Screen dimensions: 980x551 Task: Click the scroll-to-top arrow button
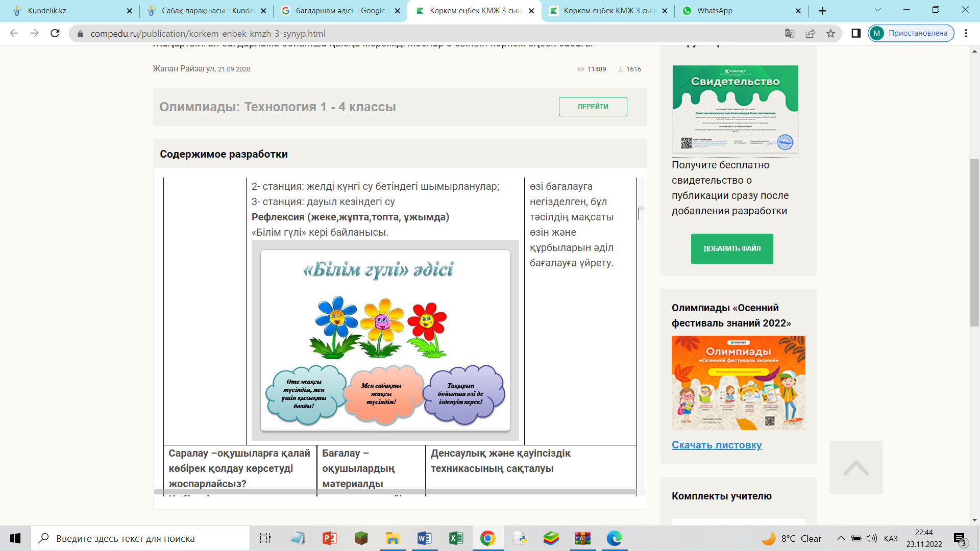(x=856, y=467)
